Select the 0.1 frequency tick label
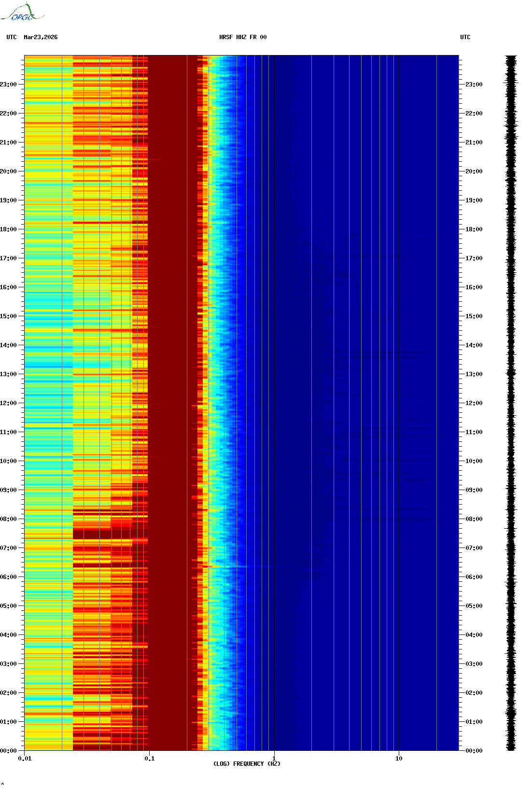 150,759
